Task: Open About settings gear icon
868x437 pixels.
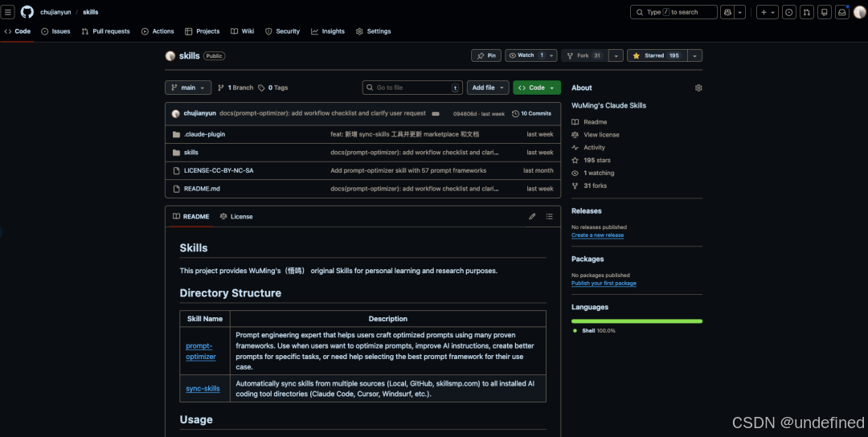Action: click(698, 88)
